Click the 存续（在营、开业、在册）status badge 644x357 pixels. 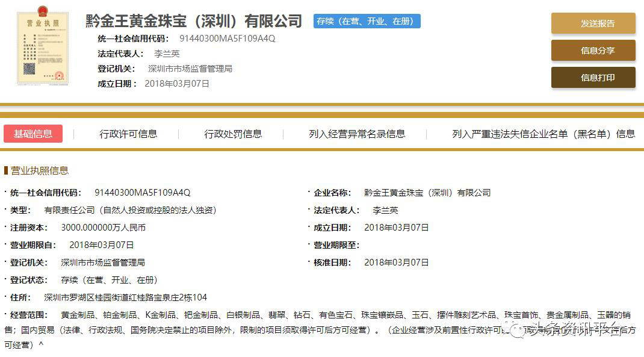pyautogui.click(x=367, y=21)
